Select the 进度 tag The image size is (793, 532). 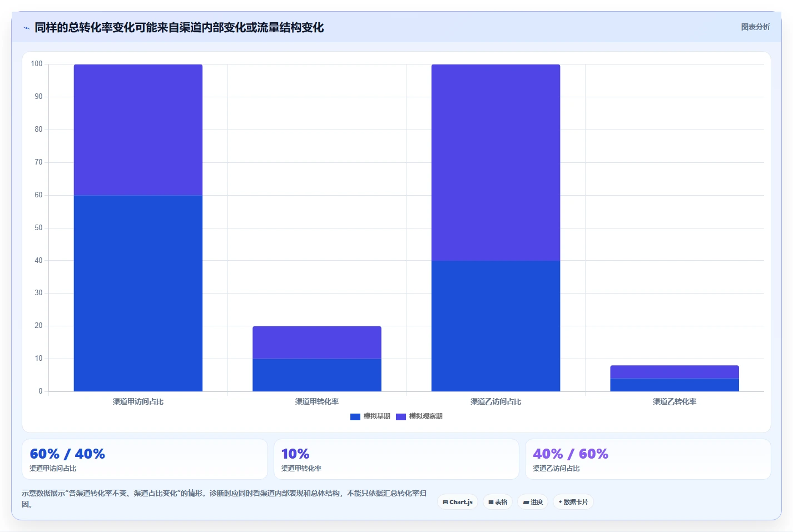[533, 502]
